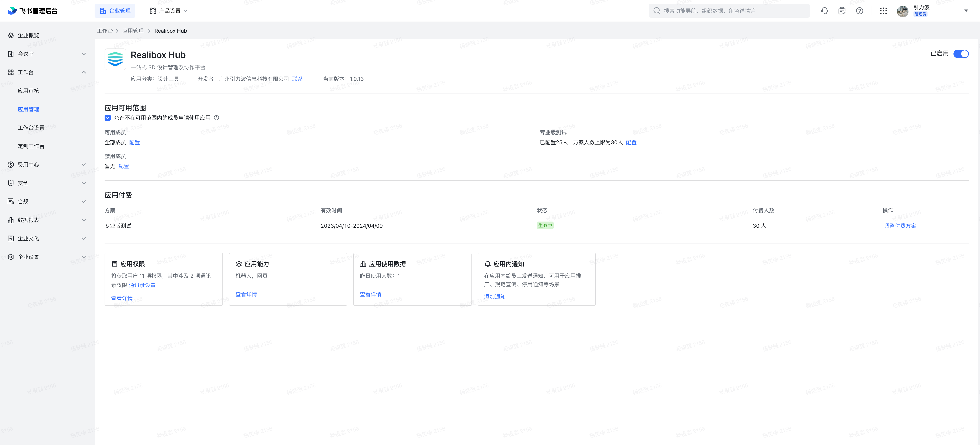The width and height of the screenshot is (980, 445).
Task: Focus the top search input field
Action: click(729, 11)
